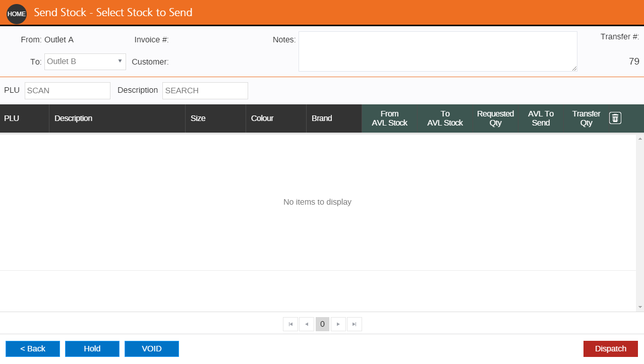Click the trash bin icon in table header
Viewport: 644px width, 364px height.
[615, 118]
